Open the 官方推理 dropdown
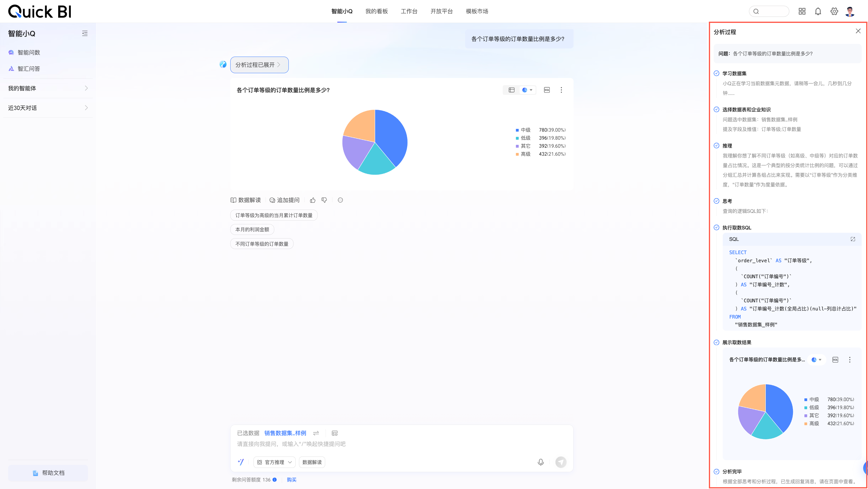Viewport: 868px width, 489px height. 274,462
